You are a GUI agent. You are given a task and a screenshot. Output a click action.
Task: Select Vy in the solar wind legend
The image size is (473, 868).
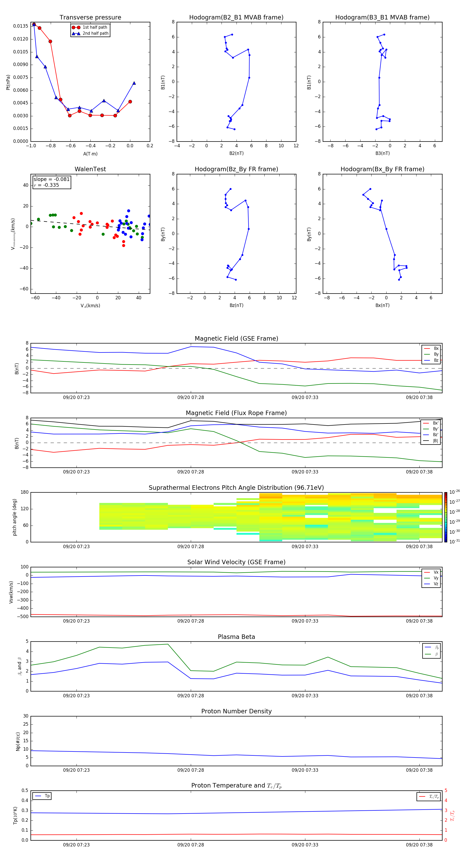(x=431, y=578)
